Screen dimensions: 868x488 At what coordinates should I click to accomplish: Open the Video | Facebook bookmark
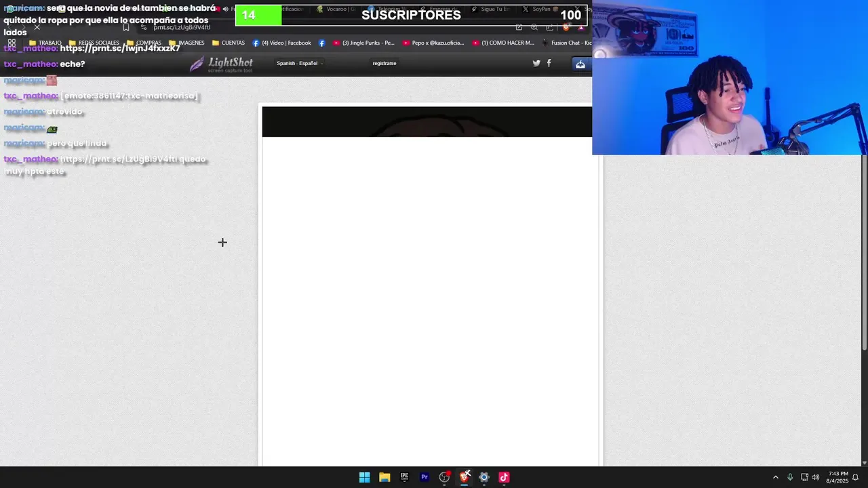click(x=281, y=43)
